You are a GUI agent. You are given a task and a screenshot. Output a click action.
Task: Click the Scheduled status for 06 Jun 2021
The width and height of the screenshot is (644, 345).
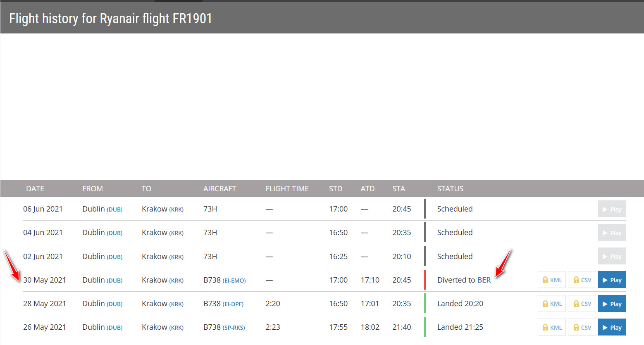click(x=455, y=209)
